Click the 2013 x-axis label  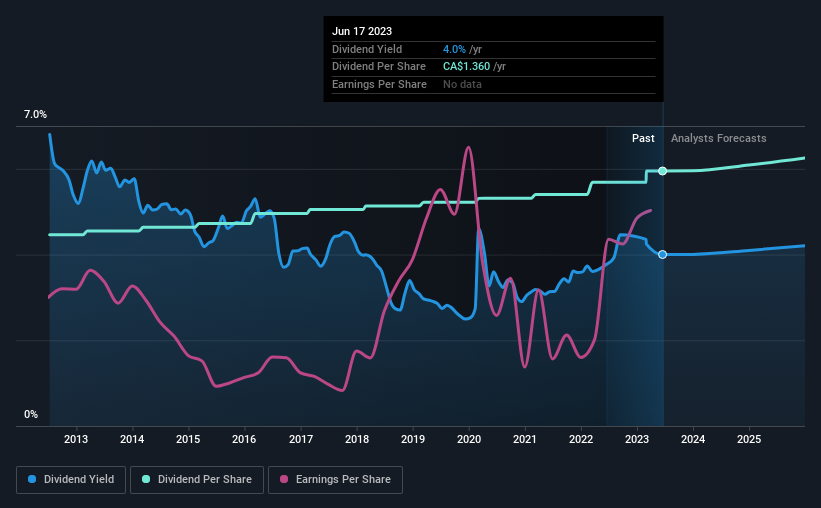pos(76,439)
